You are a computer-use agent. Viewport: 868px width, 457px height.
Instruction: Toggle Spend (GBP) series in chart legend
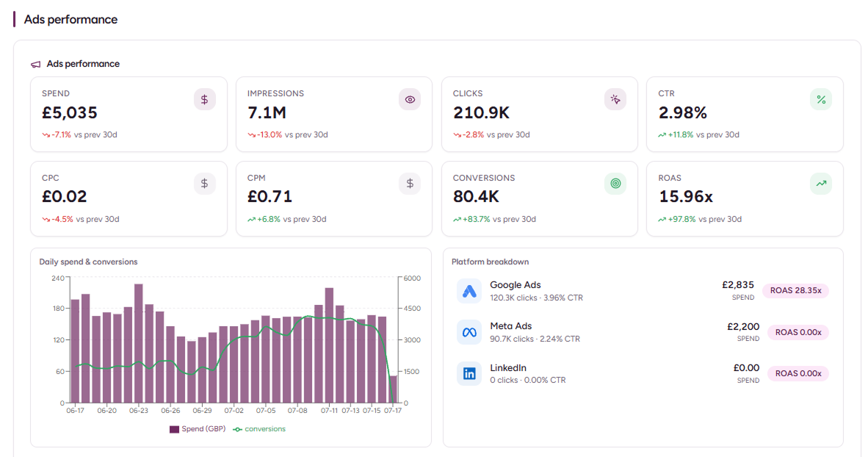(198, 429)
